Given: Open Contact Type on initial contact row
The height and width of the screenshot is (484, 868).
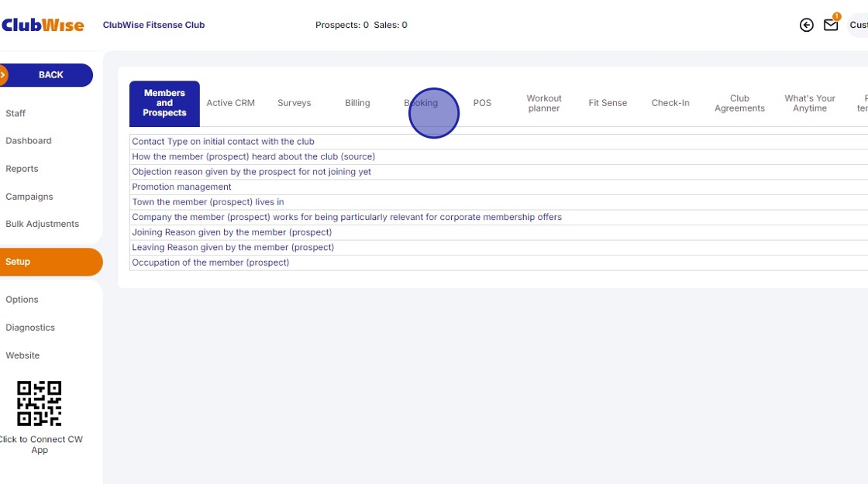Looking at the screenshot, I should [x=499, y=142].
